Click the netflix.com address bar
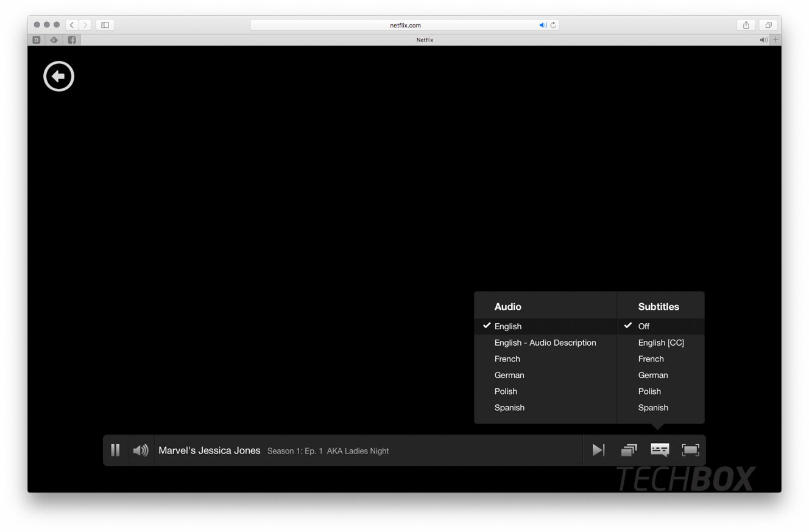 click(404, 25)
